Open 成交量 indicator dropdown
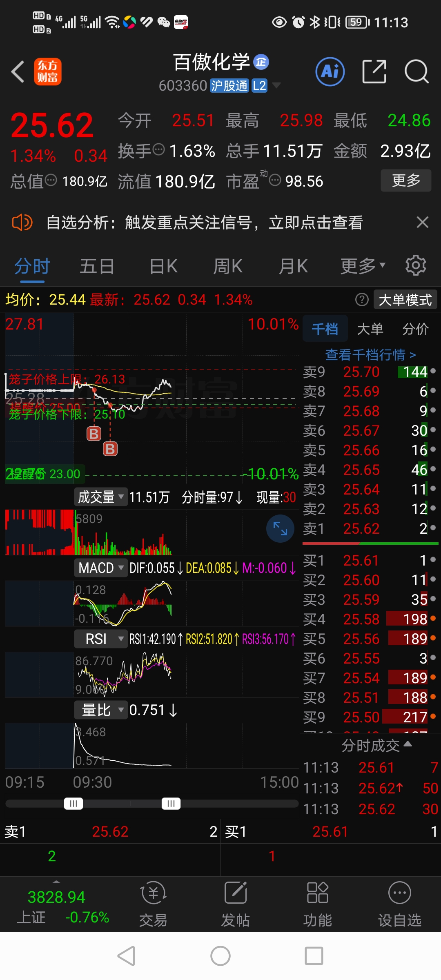This screenshot has height=980, width=441. (101, 497)
